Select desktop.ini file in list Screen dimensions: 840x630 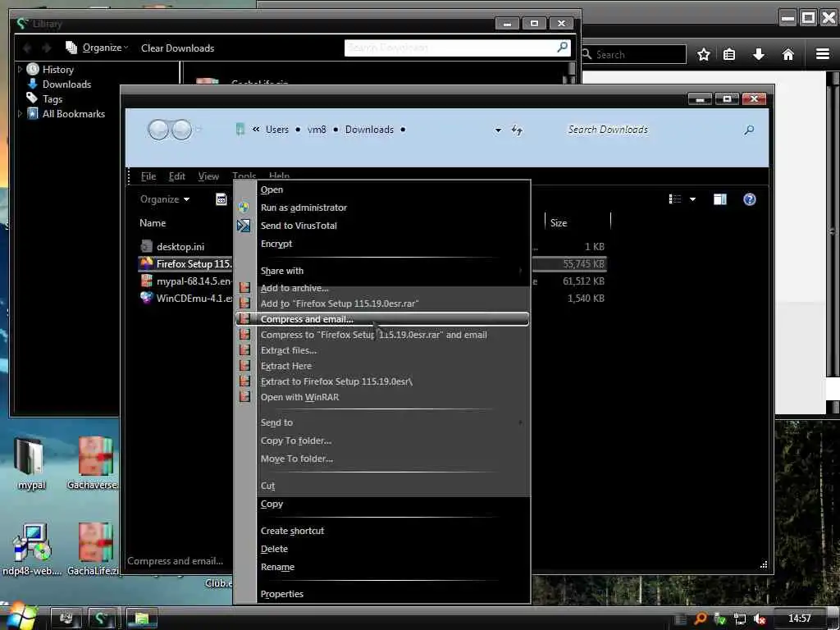(180, 247)
